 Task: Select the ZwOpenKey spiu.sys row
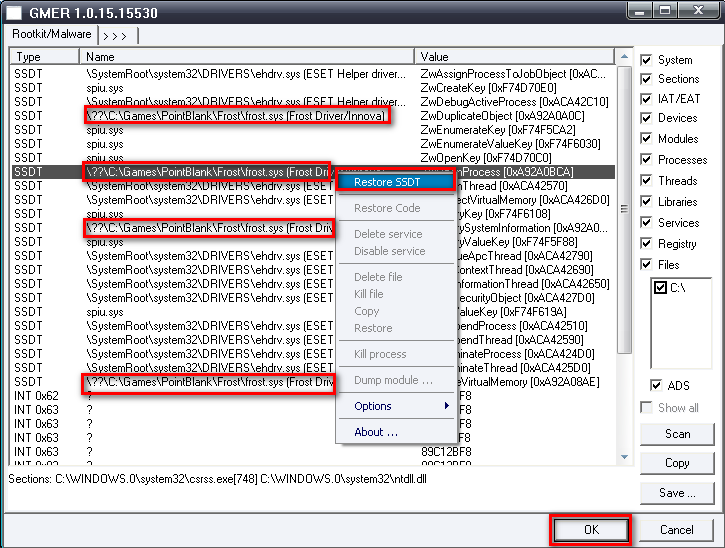tap(313, 158)
